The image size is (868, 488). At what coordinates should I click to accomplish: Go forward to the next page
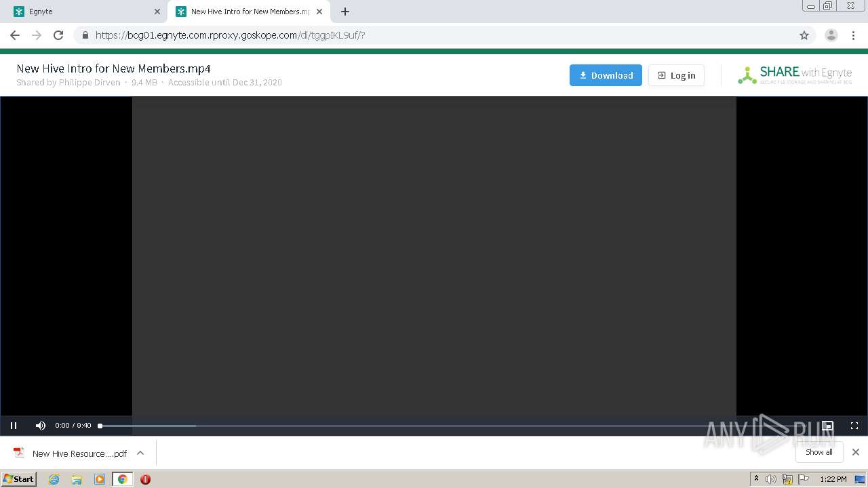(37, 35)
